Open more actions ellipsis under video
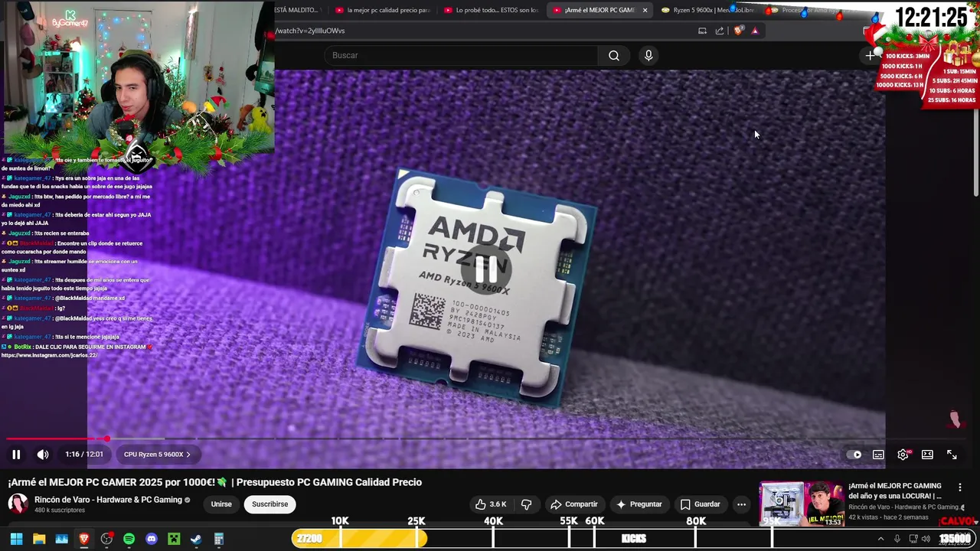 [x=741, y=504]
